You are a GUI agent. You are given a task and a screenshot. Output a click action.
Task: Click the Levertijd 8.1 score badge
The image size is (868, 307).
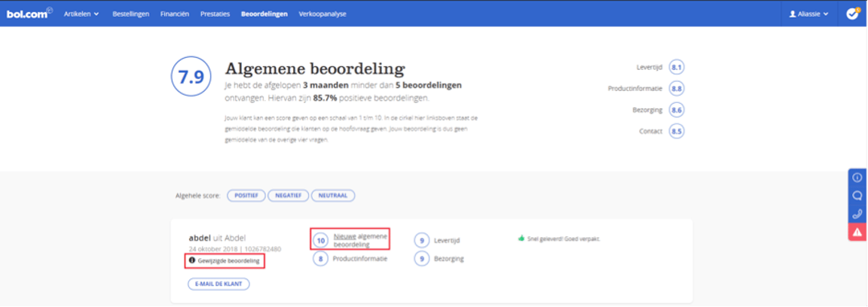tap(677, 68)
